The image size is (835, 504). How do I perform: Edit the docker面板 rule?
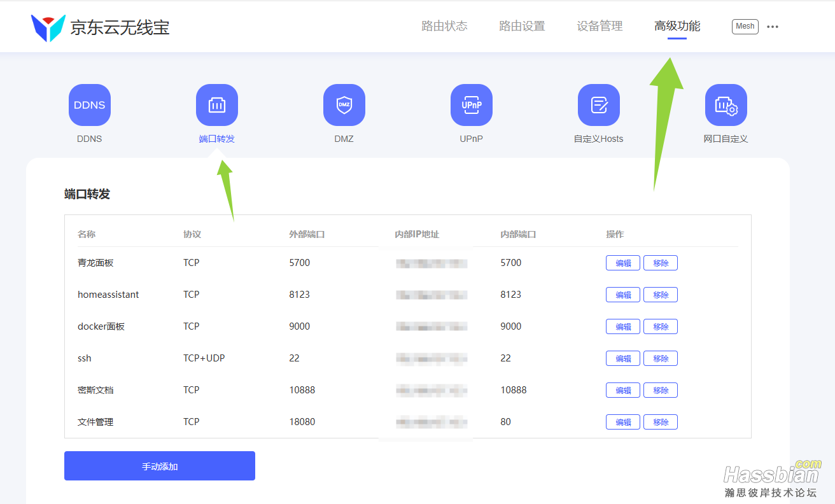pyautogui.click(x=622, y=326)
